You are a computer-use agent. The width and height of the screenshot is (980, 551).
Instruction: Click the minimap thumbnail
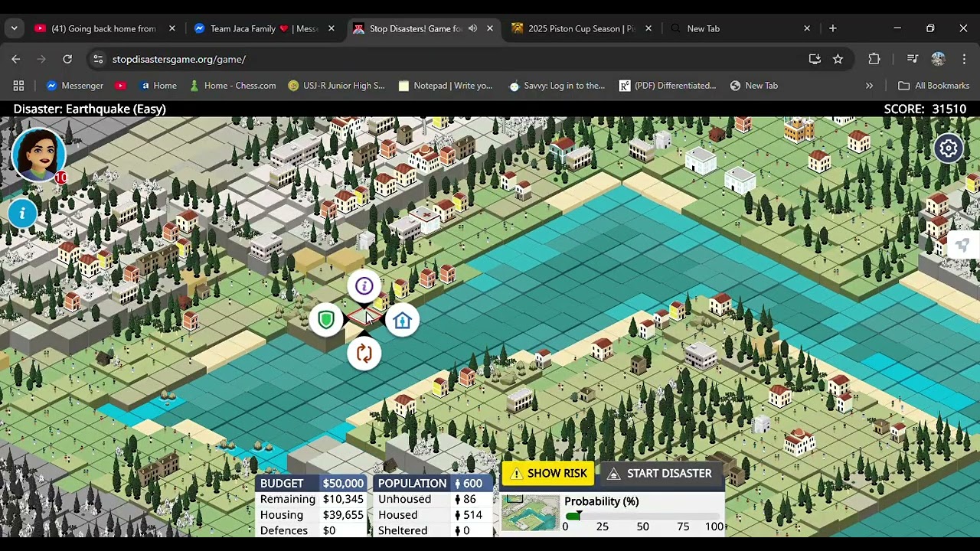[531, 514]
